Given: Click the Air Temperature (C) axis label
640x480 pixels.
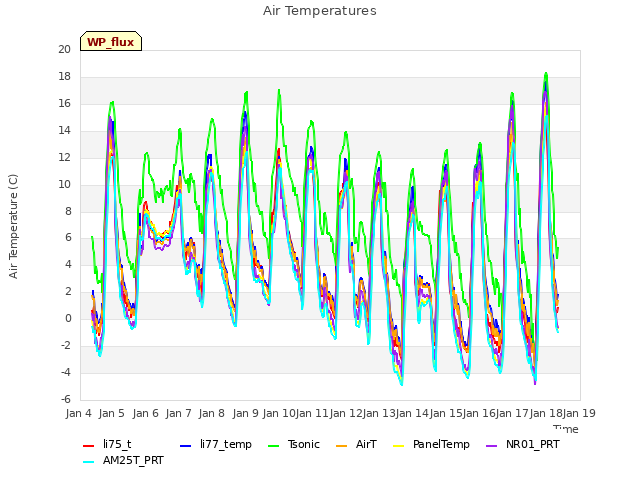Looking at the screenshot, I should [13, 227].
